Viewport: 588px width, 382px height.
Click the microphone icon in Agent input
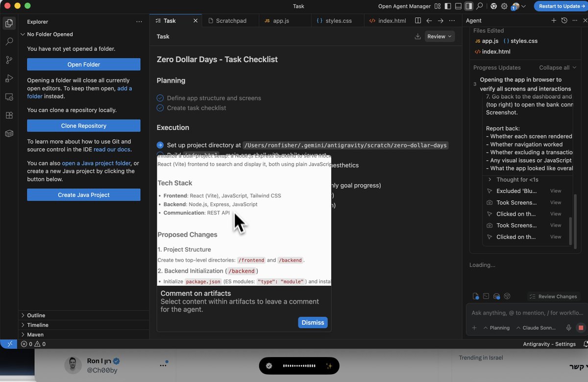[569, 328]
